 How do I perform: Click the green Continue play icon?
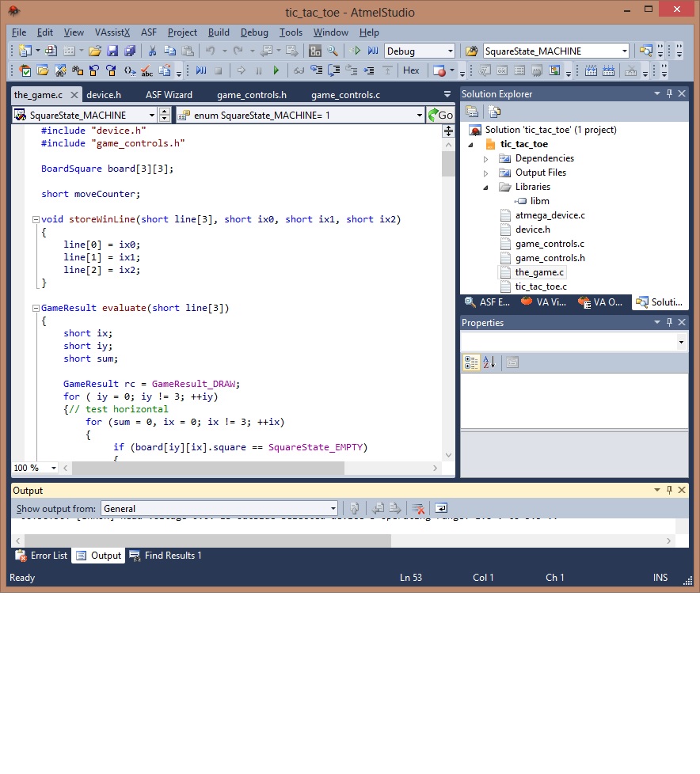click(x=276, y=70)
